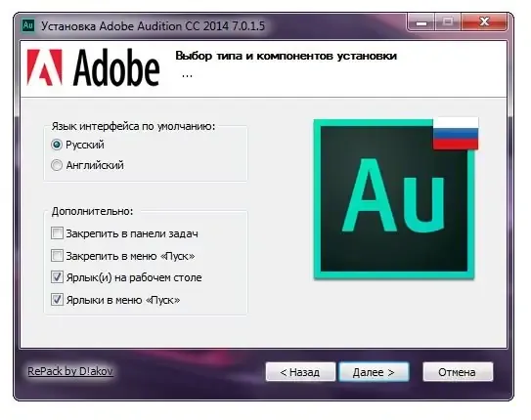
Task: Click the < Назад button
Action: point(300,372)
